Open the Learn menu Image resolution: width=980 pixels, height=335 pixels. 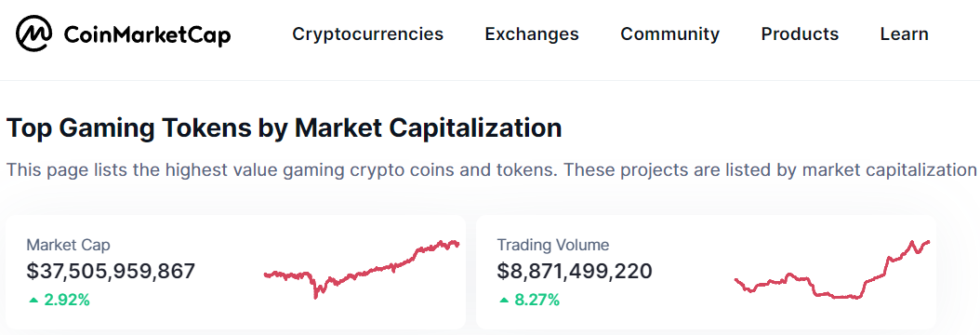(x=905, y=33)
